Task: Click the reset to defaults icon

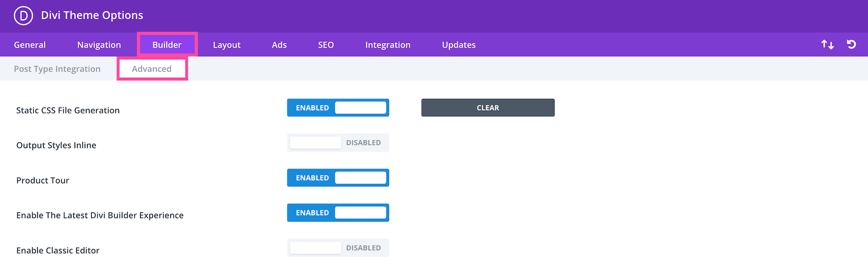Action: 851,44
